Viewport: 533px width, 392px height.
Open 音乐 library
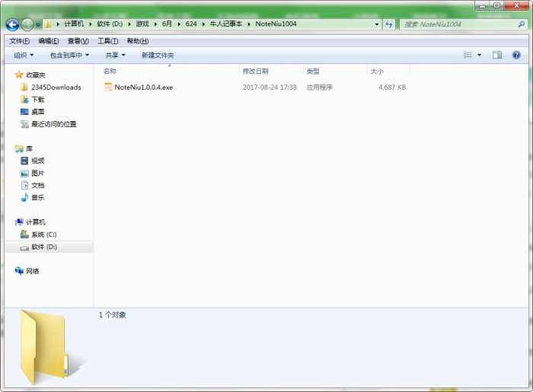click(x=38, y=197)
